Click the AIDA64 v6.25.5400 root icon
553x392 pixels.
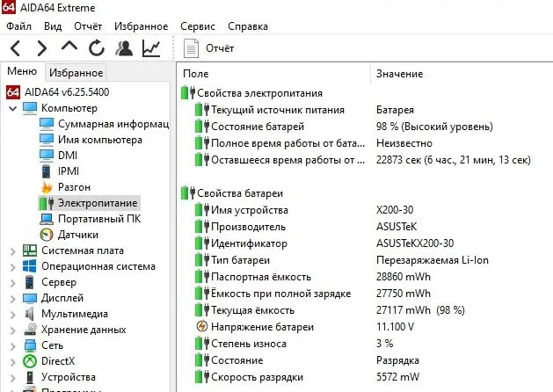pyautogui.click(x=13, y=92)
